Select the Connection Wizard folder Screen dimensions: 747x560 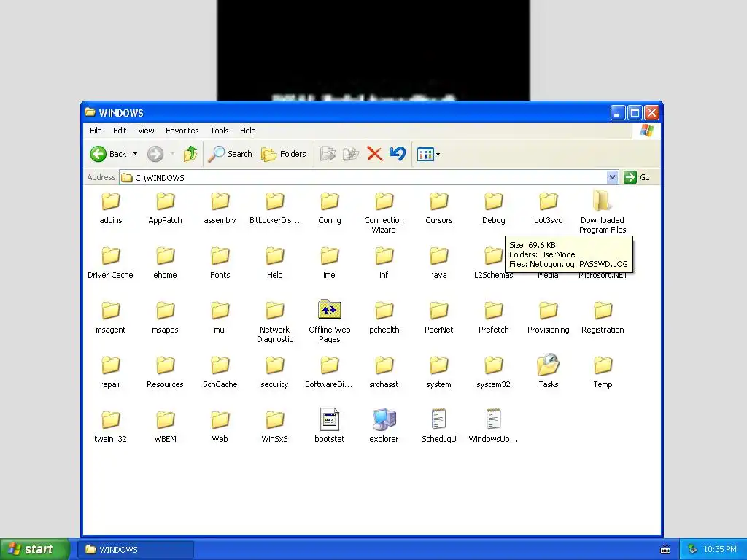pyautogui.click(x=384, y=212)
